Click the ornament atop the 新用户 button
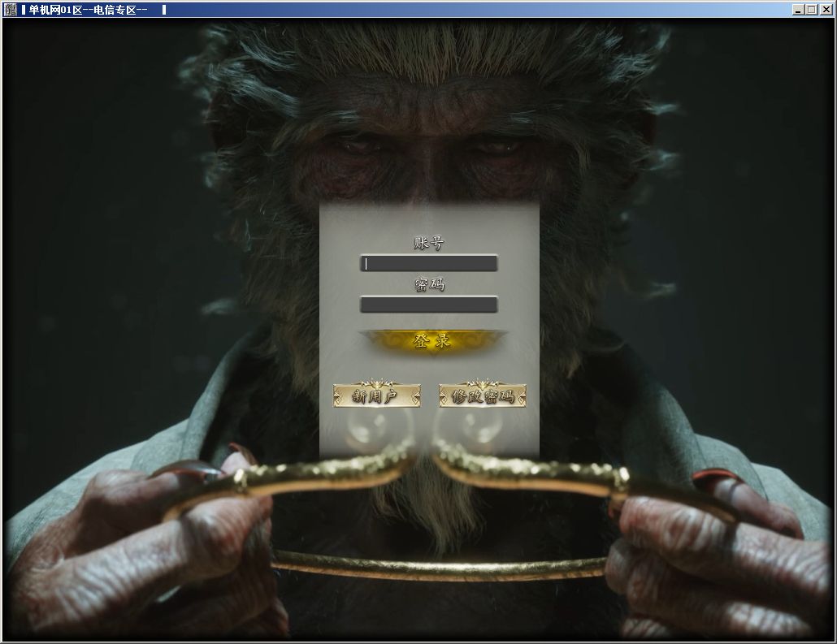 pyautogui.click(x=376, y=383)
